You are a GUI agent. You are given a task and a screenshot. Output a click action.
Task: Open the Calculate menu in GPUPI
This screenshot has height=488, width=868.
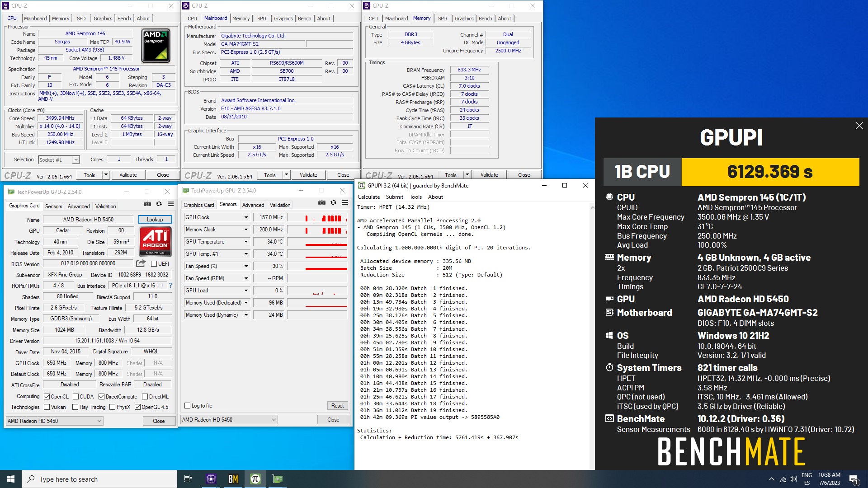click(368, 197)
